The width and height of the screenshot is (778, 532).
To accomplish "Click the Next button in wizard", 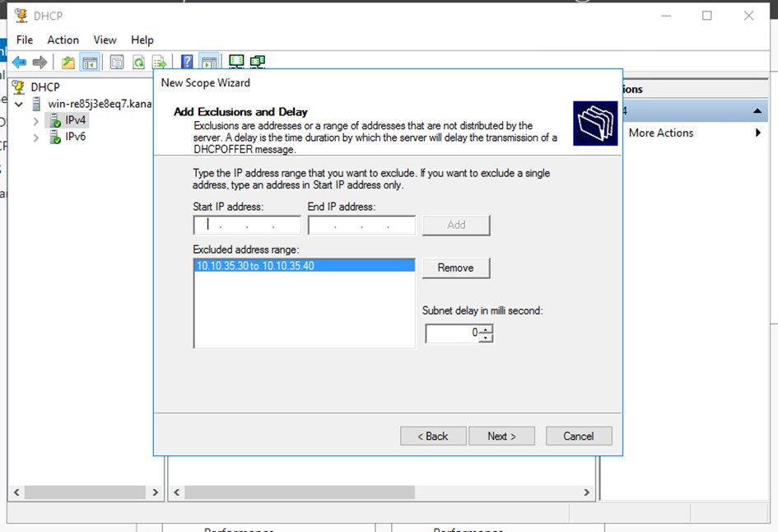I will click(501, 436).
